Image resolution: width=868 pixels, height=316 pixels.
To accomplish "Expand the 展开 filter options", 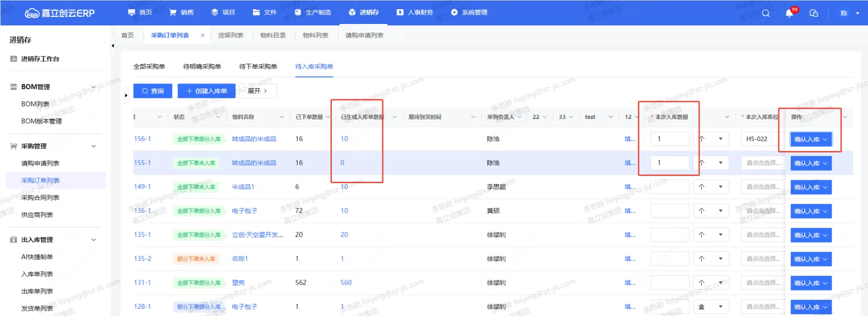I will pyautogui.click(x=258, y=91).
